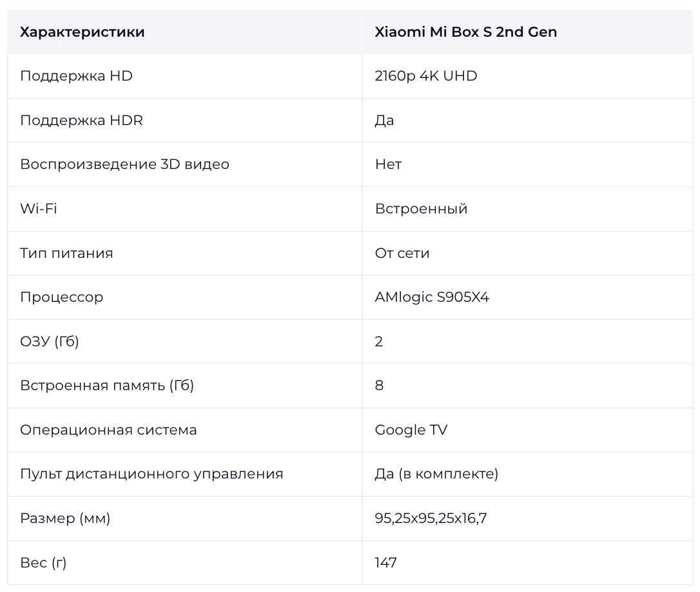Select the ОЗУ (Гб) label
700x592 pixels.
pyautogui.click(x=50, y=342)
